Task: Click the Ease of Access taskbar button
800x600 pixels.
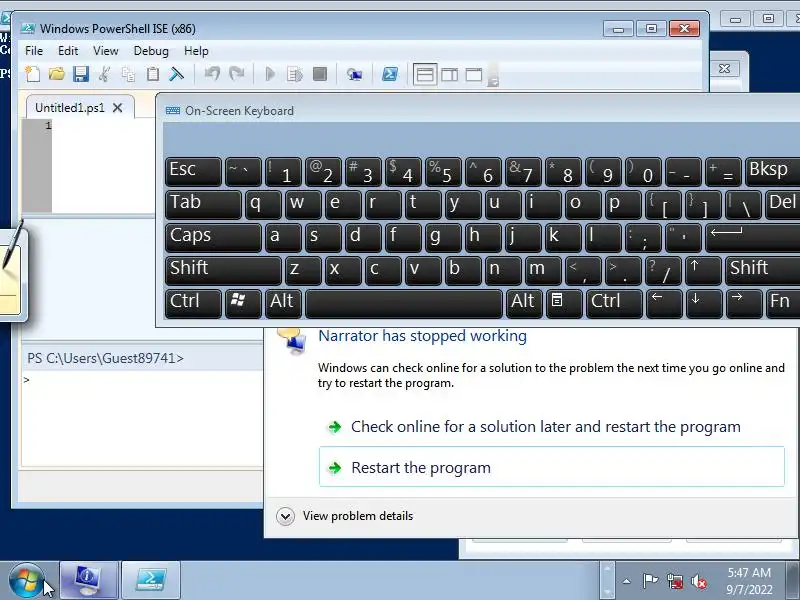Action: pos(89,581)
